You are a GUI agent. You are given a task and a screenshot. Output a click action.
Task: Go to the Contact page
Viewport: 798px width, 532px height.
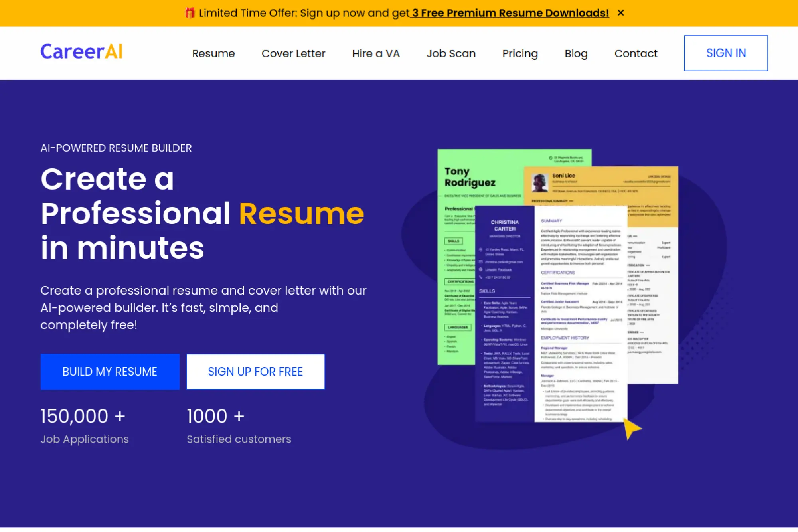click(x=636, y=53)
